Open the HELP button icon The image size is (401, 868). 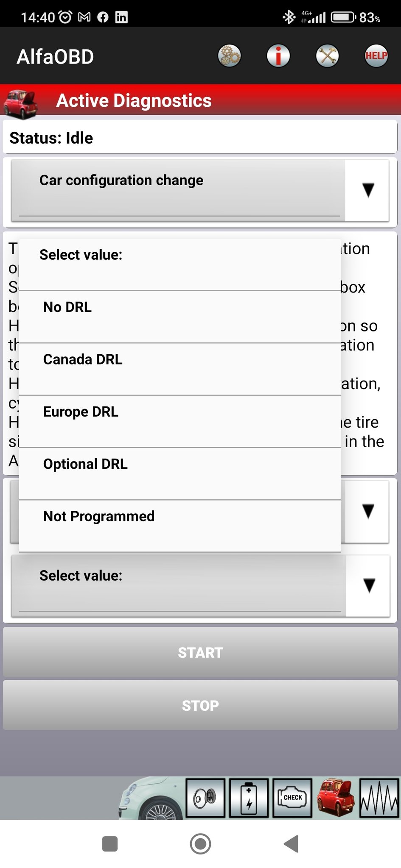point(376,56)
